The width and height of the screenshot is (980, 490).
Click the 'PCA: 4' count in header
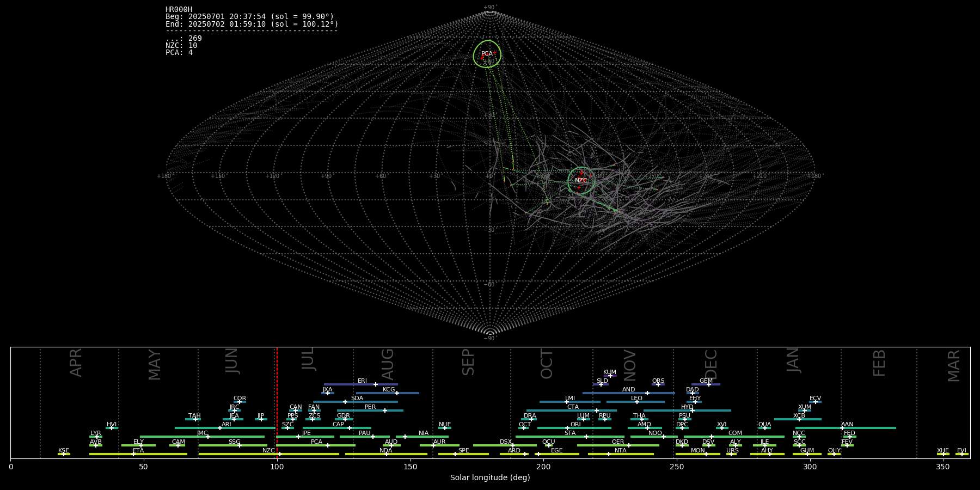pyautogui.click(x=179, y=53)
